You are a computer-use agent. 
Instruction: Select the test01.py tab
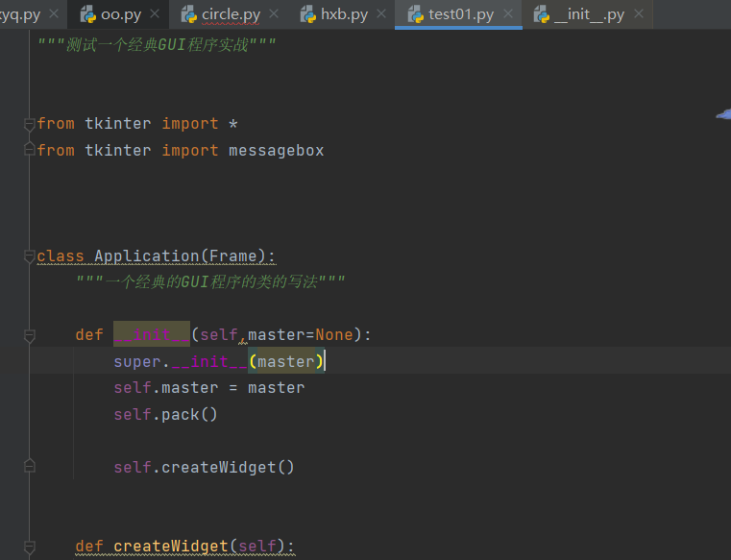(x=460, y=14)
